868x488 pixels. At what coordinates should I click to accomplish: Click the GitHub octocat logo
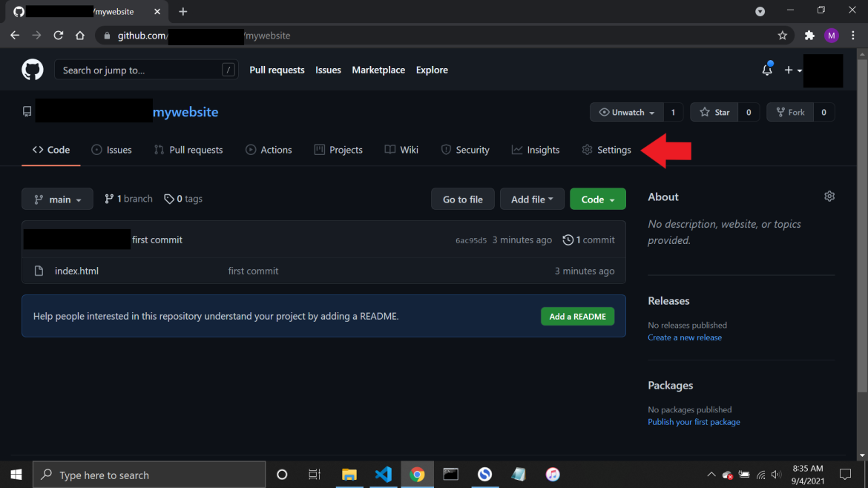(32, 69)
